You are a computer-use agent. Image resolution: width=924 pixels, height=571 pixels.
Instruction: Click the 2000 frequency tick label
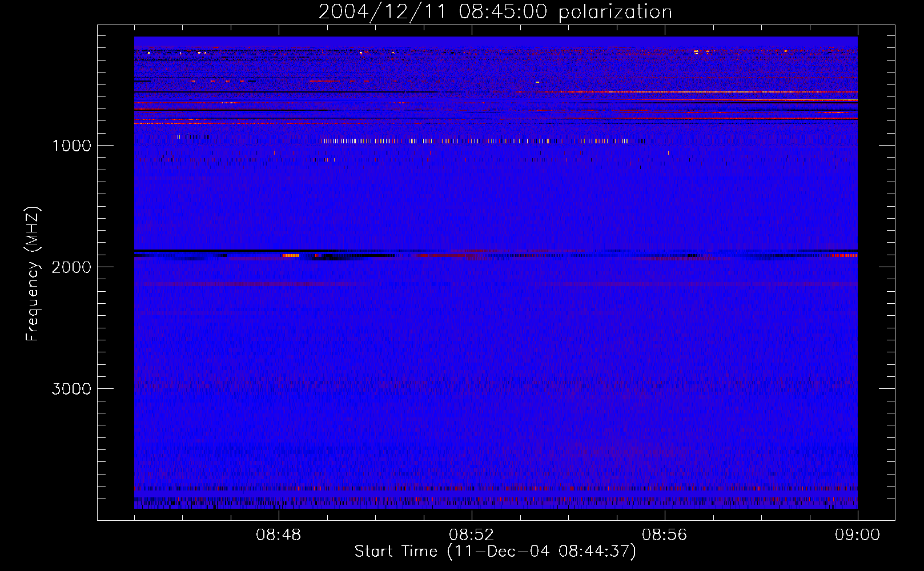tap(71, 267)
